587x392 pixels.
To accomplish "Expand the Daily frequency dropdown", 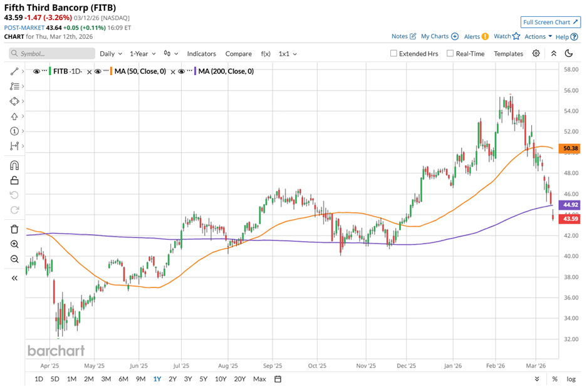I will click(x=110, y=54).
